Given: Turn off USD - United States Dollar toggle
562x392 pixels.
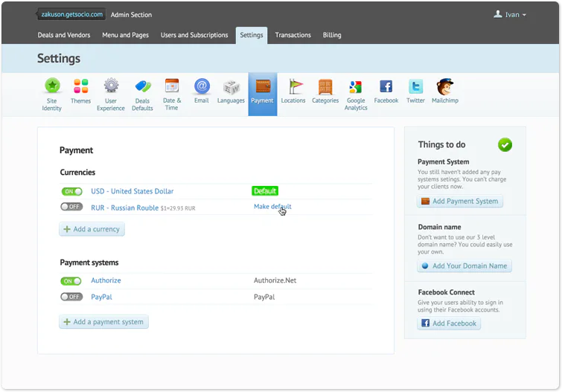Looking at the screenshot, I should click(71, 191).
